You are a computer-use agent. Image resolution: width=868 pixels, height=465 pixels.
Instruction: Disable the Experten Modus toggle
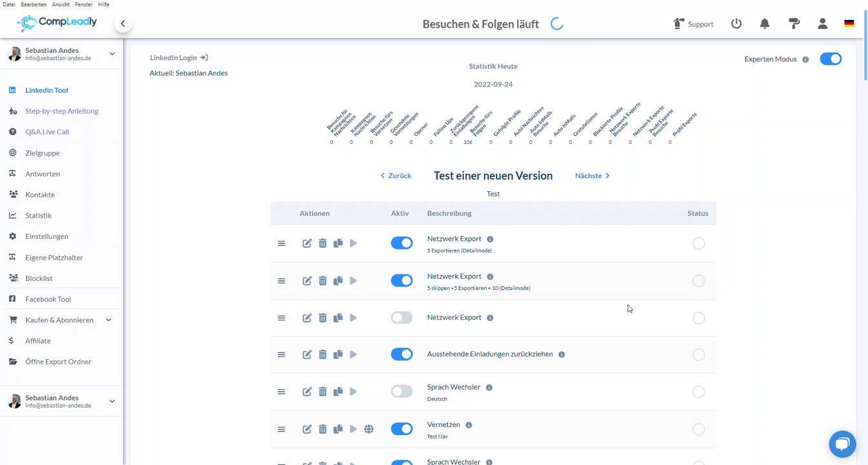pyautogui.click(x=831, y=59)
